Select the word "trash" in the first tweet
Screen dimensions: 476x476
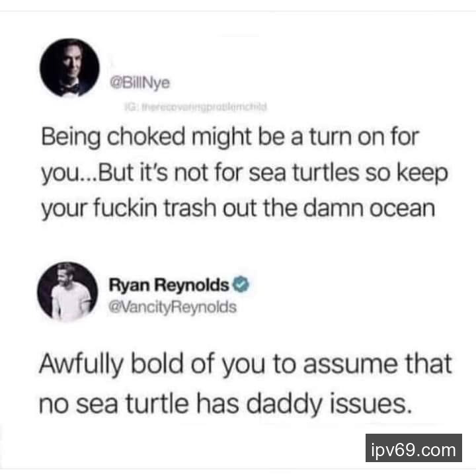point(190,208)
